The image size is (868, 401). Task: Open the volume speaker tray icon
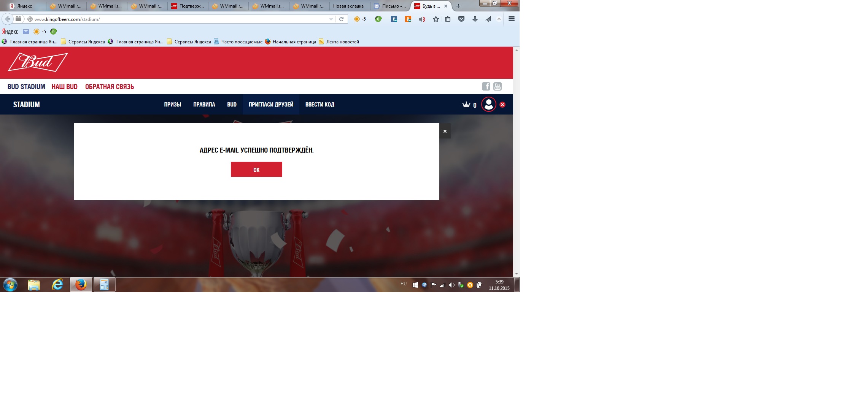[x=451, y=285]
